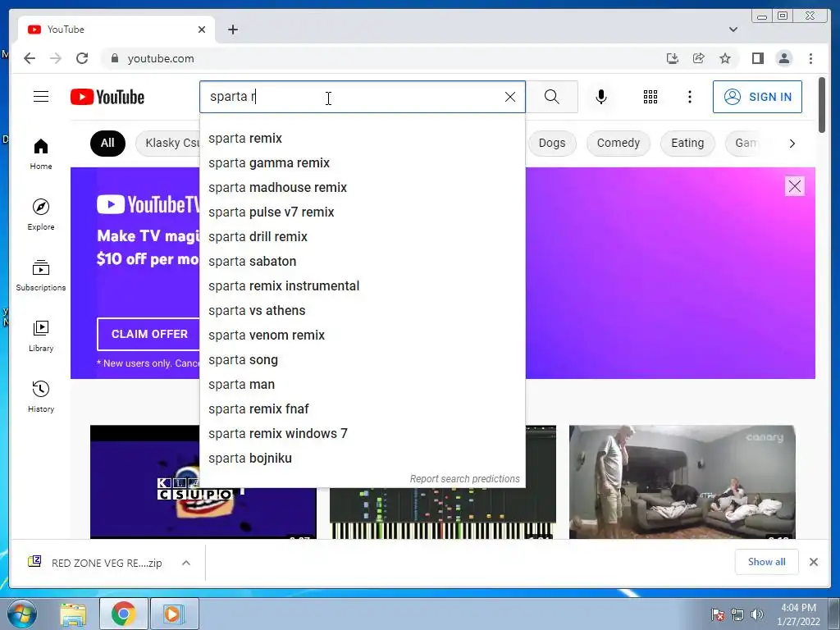Open YouTube settings three-dot menu
840x630 pixels.
coord(689,97)
